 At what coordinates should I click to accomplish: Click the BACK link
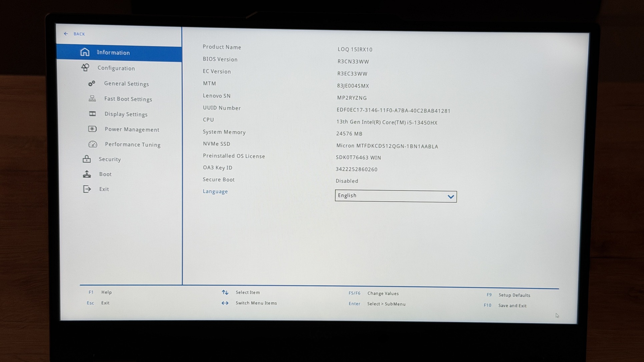[79, 34]
